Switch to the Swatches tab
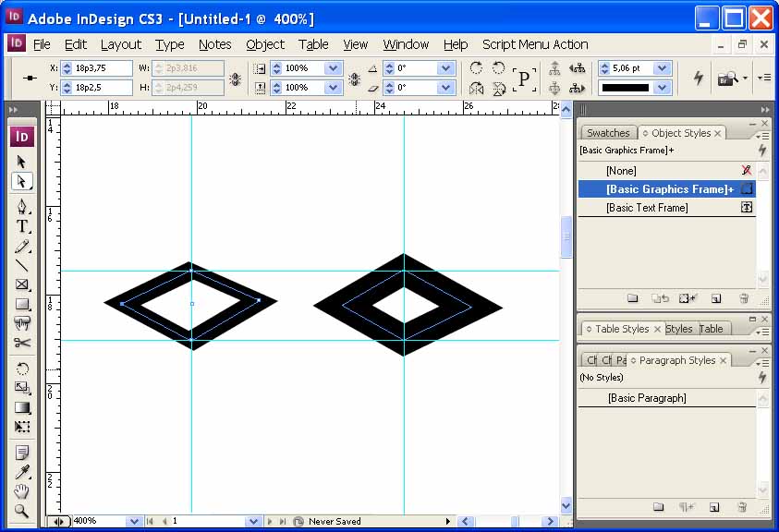The image size is (779, 532). [608, 133]
